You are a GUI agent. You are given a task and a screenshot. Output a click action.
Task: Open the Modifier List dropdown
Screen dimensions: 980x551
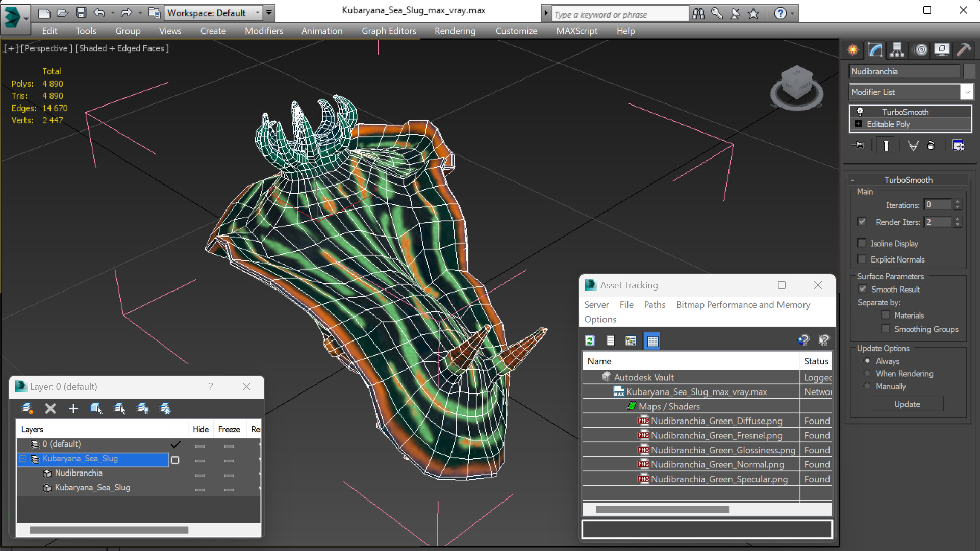[x=967, y=92]
